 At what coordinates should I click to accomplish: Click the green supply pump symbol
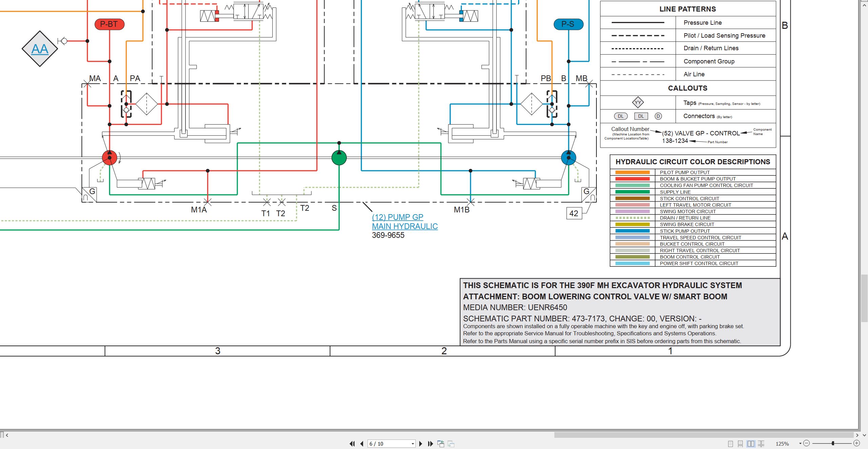click(x=339, y=158)
